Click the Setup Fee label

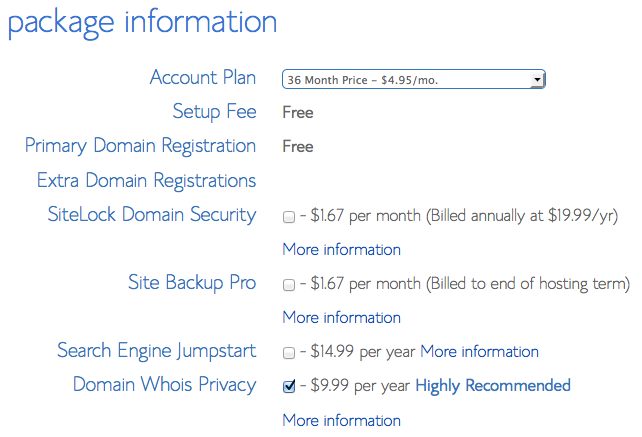(x=214, y=112)
